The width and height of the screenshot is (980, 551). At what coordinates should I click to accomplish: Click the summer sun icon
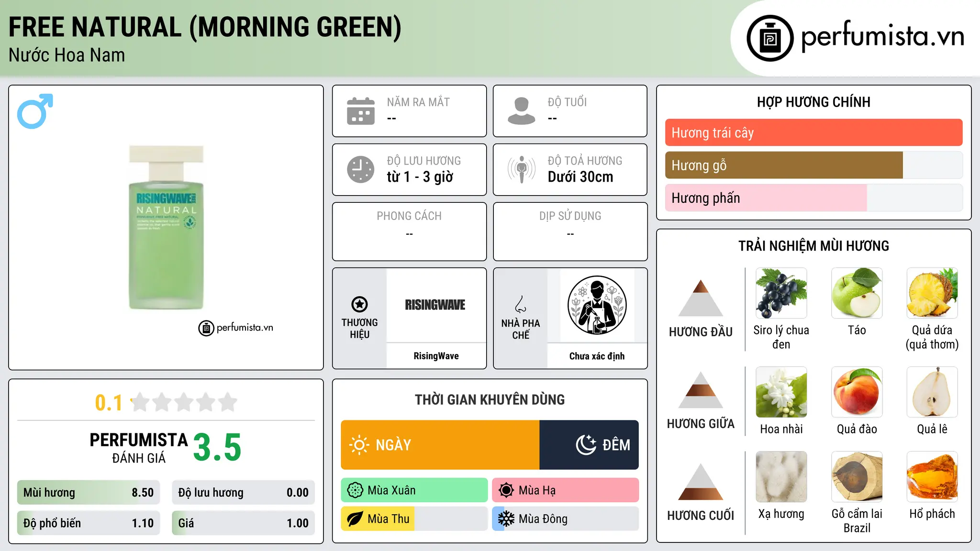[x=506, y=490]
